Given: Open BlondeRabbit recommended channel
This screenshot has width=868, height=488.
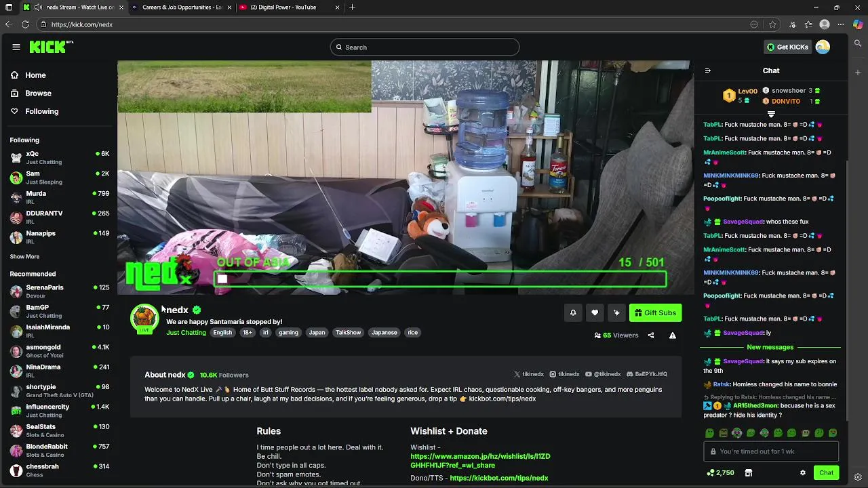Looking at the screenshot, I should pos(60,450).
